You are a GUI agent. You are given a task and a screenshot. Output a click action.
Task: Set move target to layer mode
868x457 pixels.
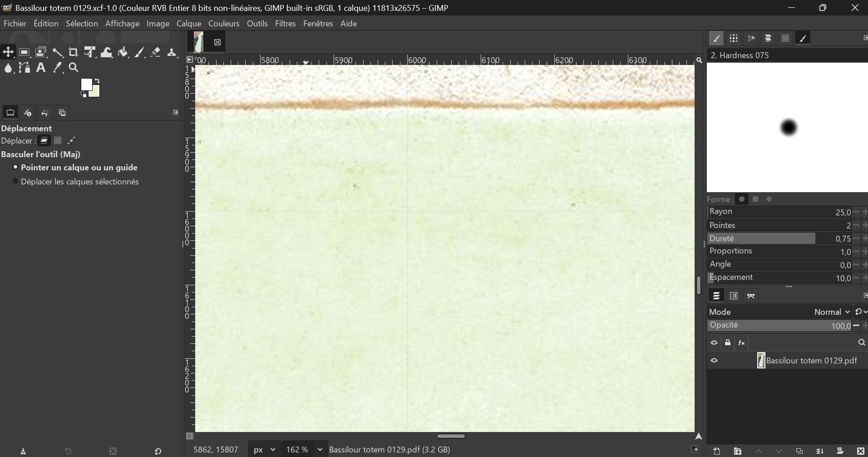[x=44, y=141]
